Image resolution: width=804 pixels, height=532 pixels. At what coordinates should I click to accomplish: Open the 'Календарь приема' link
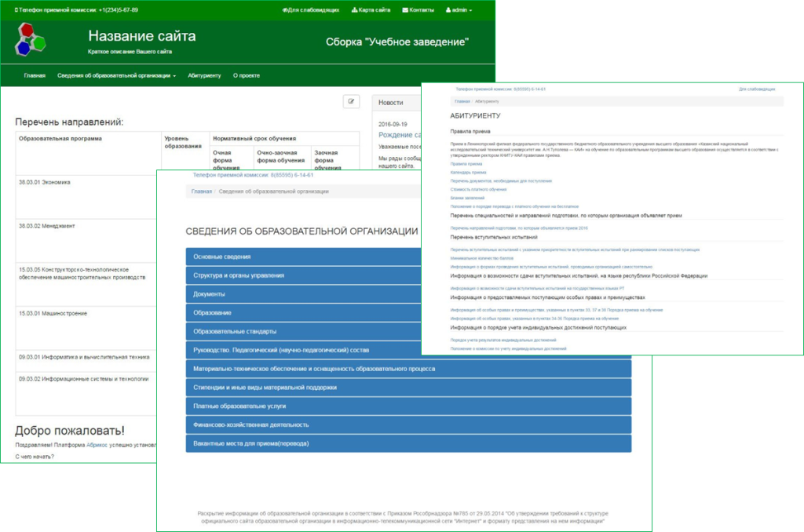pos(468,172)
